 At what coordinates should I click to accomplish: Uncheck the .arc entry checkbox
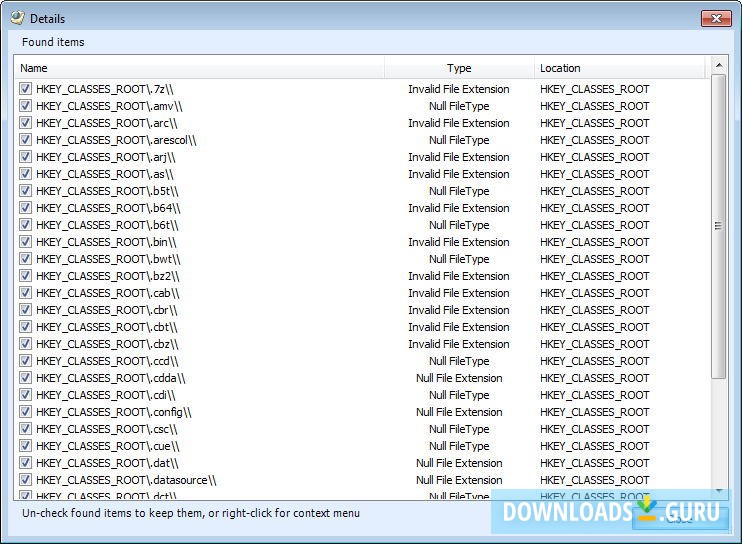(x=26, y=123)
